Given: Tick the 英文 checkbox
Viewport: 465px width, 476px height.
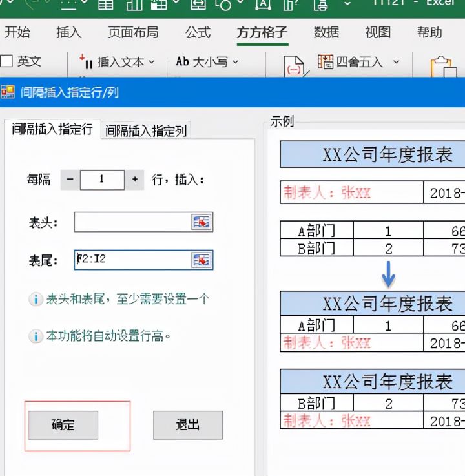Looking at the screenshot, I should (x=6, y=61).
